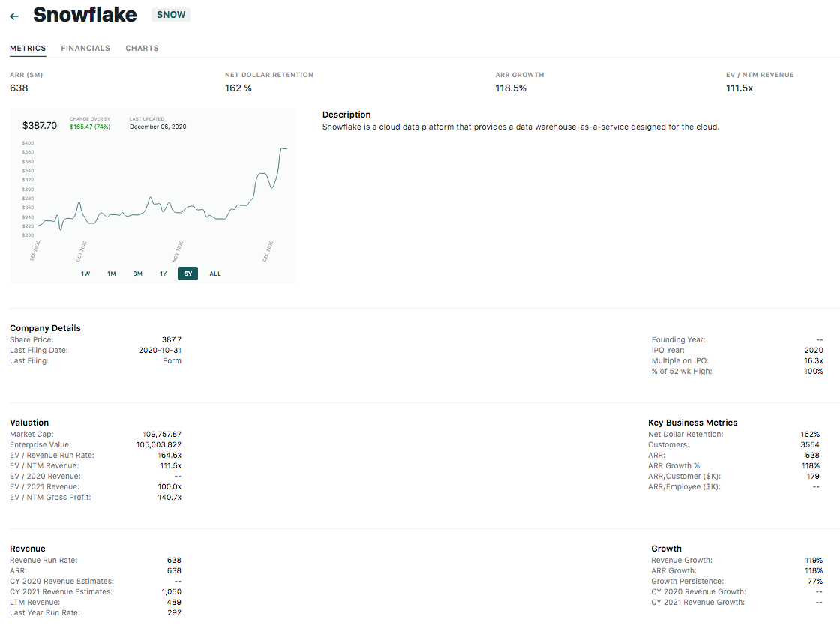Viewport: 840px width, 628px height.
Task: Select the 1W chart range
Action: tap(85, 274)
